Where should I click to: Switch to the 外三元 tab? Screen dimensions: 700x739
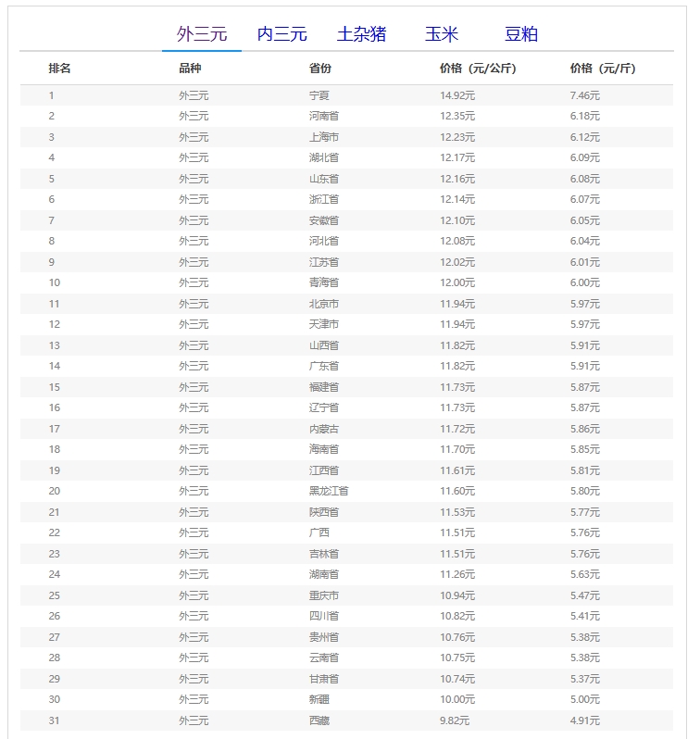202,34
